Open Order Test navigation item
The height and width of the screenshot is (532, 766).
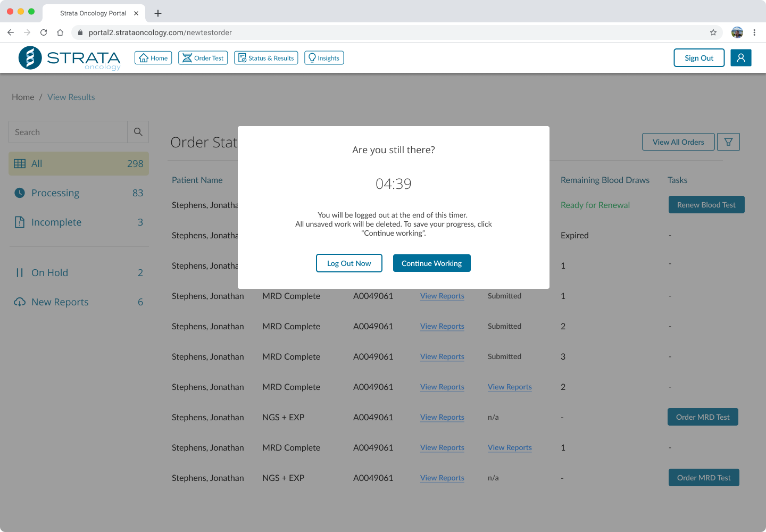click(x=203, y=58)
